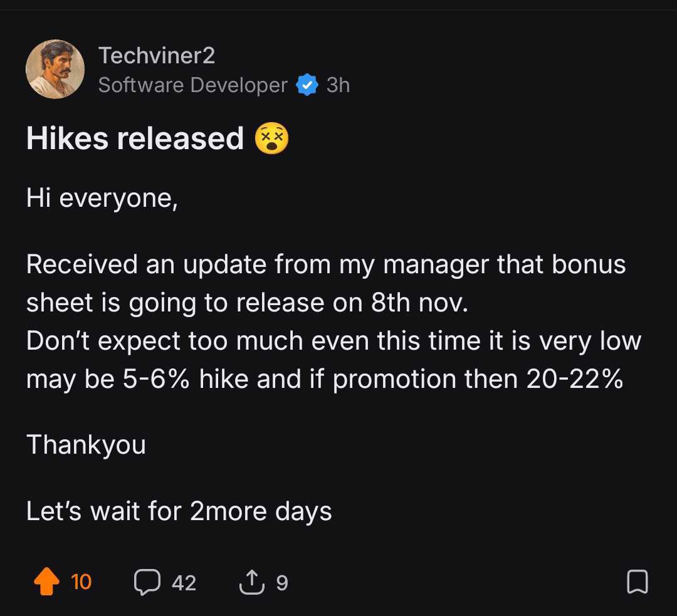Click the upvote count 10
The image size is (677, 616).
(81, 582)
